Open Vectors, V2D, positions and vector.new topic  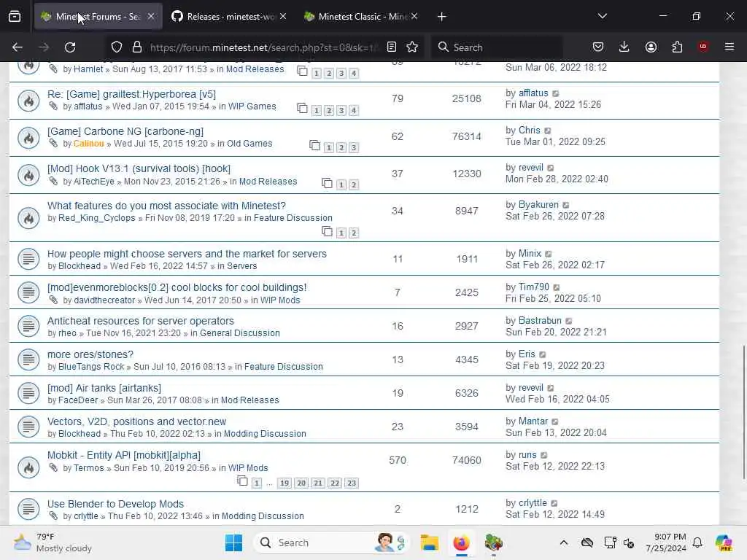(136, 421)
